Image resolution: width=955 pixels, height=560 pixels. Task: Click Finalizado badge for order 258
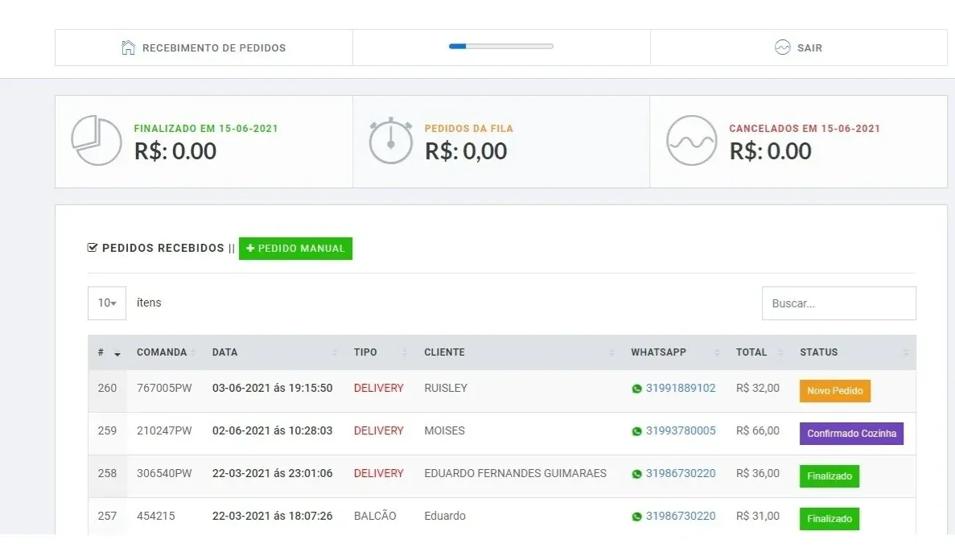pyautogui.click(x=829, y=476)
